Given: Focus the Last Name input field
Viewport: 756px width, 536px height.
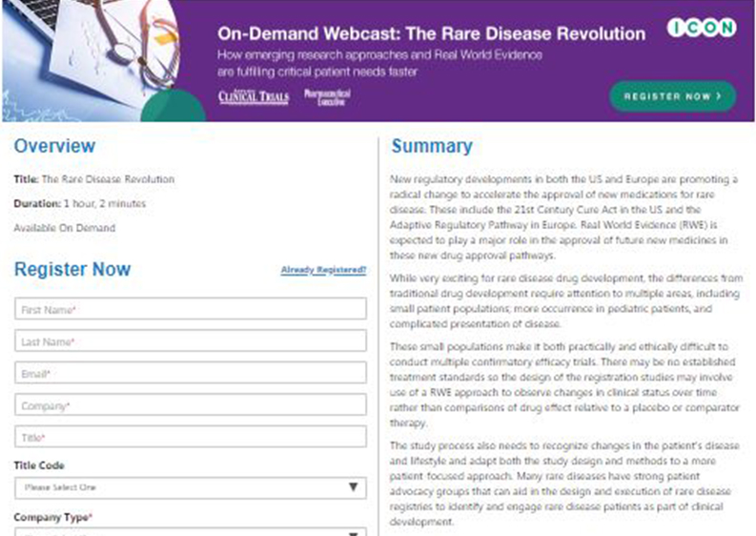Looking at the screenshot, I should point(191,340).
